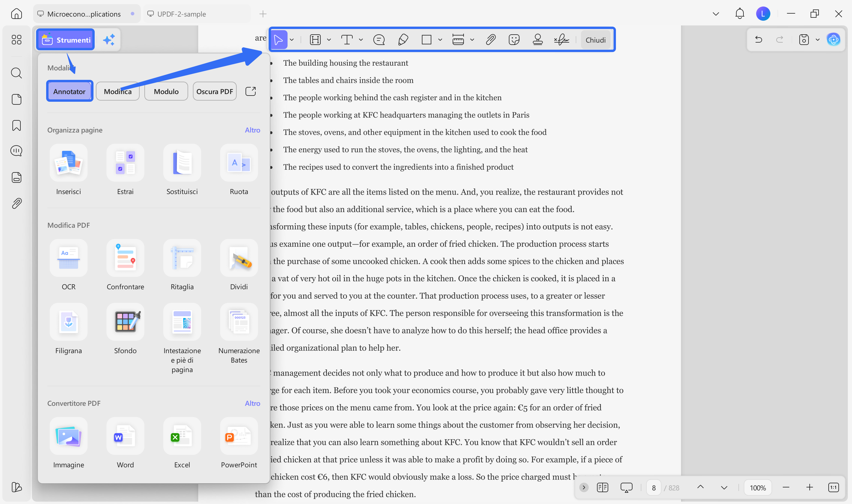
Task: Click the Save icon
Action: click(x=804, y=40)
